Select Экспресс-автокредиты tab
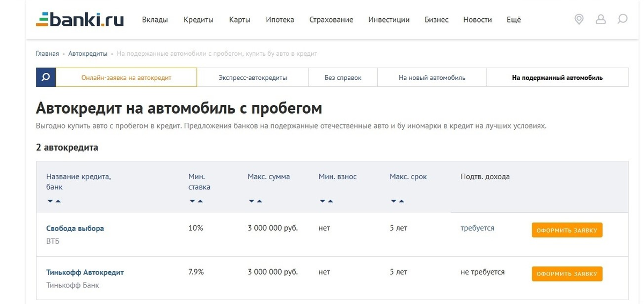The image size is (644, 304). (253, 77)
